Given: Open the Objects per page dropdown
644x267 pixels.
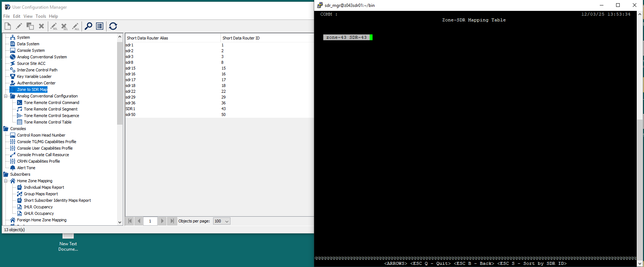Looking at the screenshot, I should (222, 221).
